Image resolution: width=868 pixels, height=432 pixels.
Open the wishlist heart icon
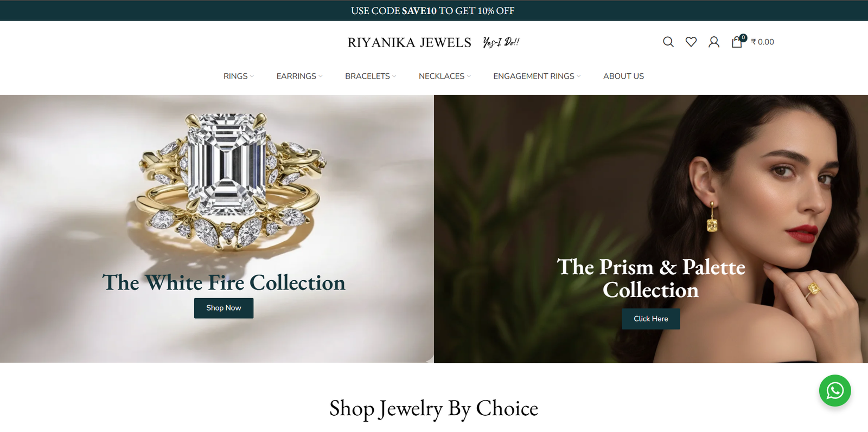click(x=691, y=42)
